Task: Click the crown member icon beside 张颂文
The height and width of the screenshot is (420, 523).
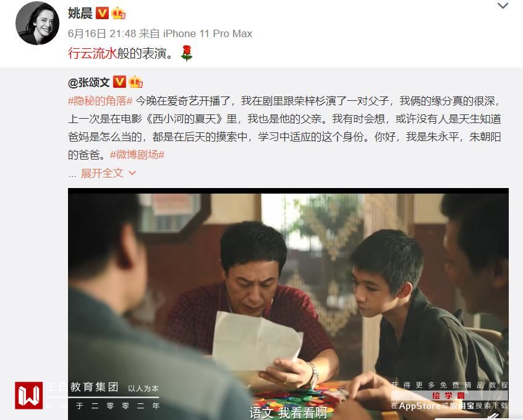Action: 136,82
